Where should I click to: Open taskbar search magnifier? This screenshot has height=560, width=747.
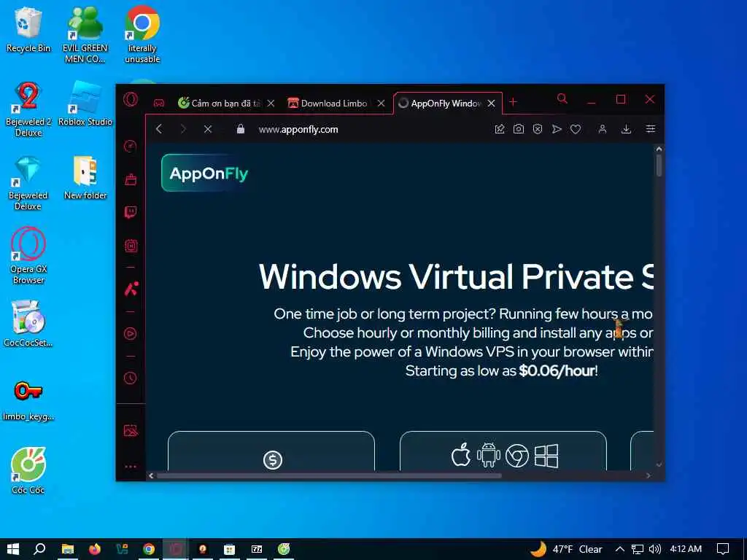pyautogui.click(x=39, y=549)
